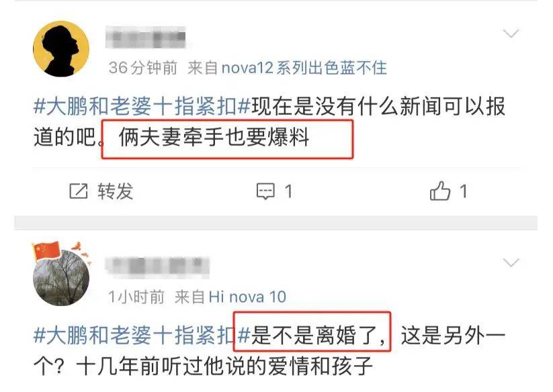
Task: Expand the second post's chevron options menu
Action: pos(511,262)
